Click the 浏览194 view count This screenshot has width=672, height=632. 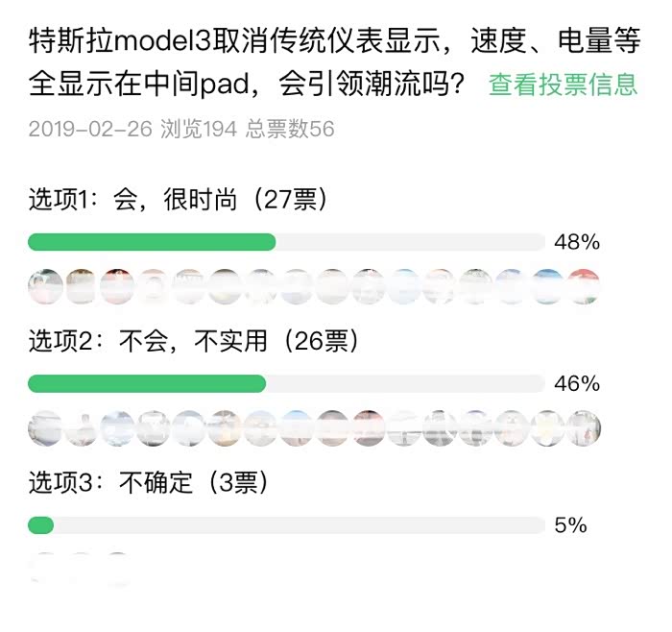198,129
